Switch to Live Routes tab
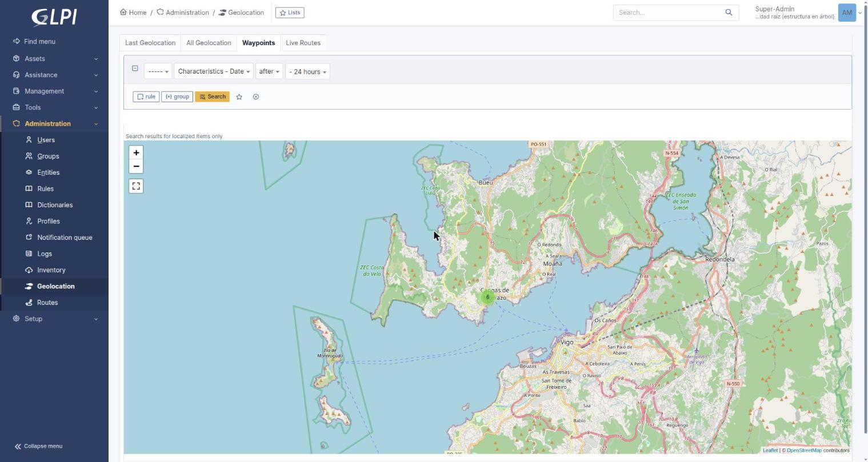 point(303,43)
